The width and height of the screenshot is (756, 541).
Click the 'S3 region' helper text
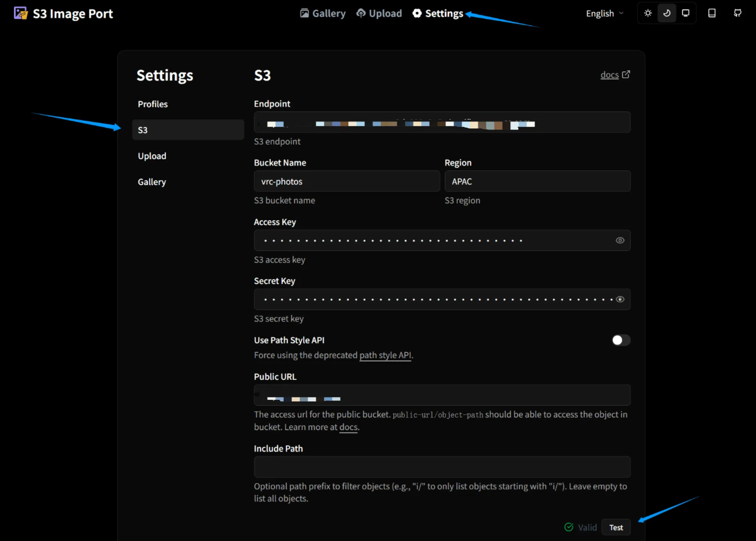click(x=462, y=200)
